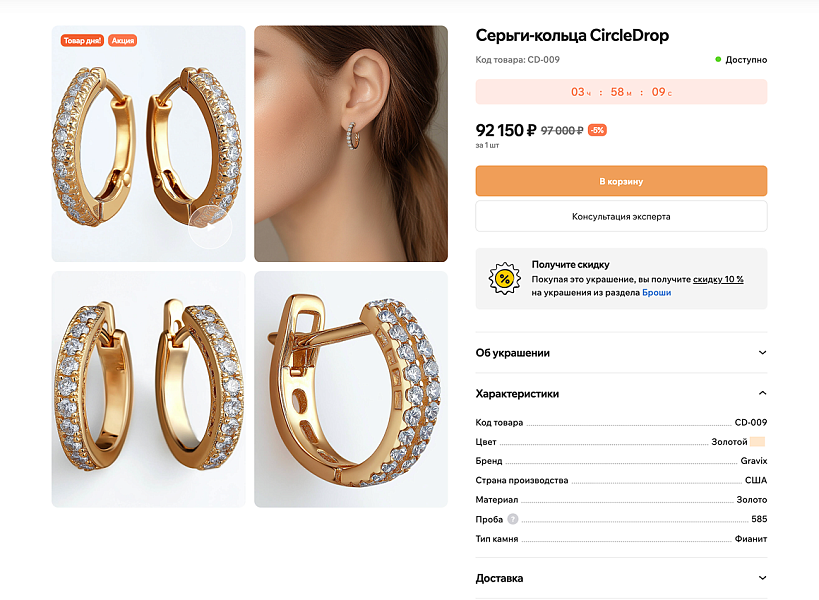
Task: Click the percent discount badge icon
Action: click(x=503, y=279)
